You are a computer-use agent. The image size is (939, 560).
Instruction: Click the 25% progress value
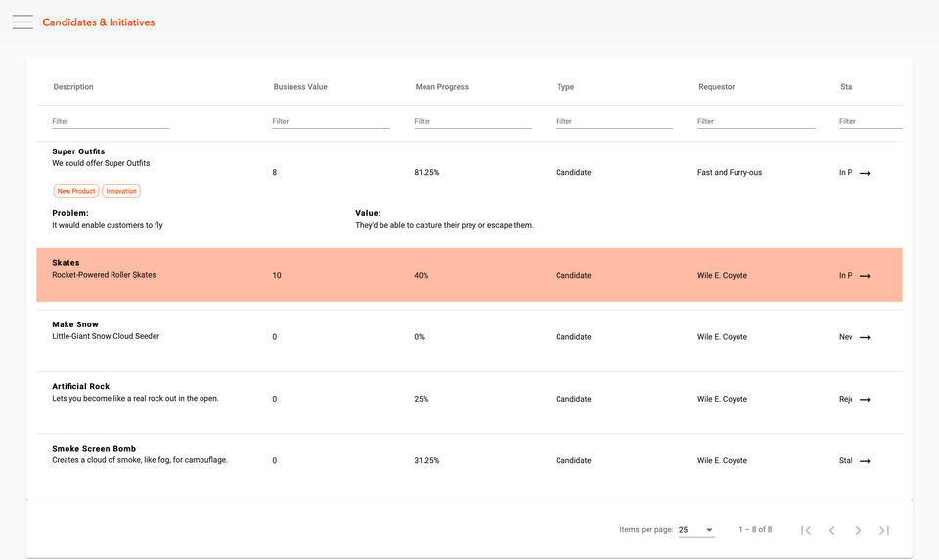(421, 399)
